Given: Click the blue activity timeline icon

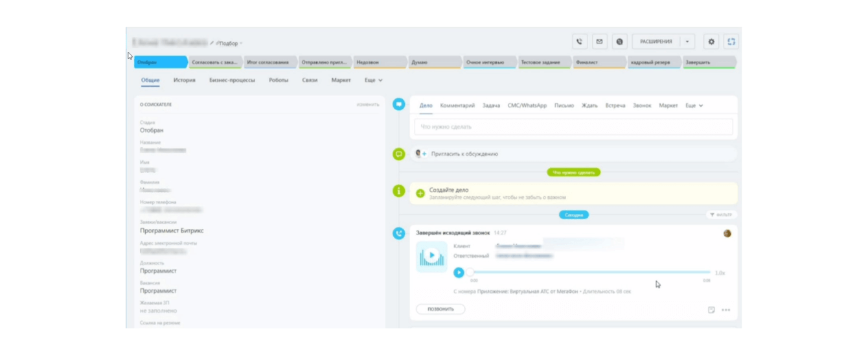Looking at the screenshot, I should (399, 104).
